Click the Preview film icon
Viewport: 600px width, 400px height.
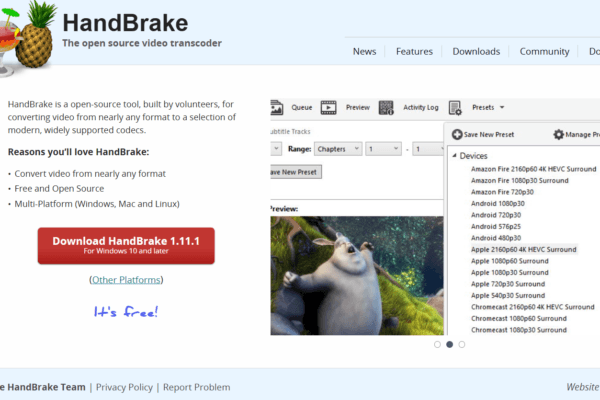click(328, 108)
